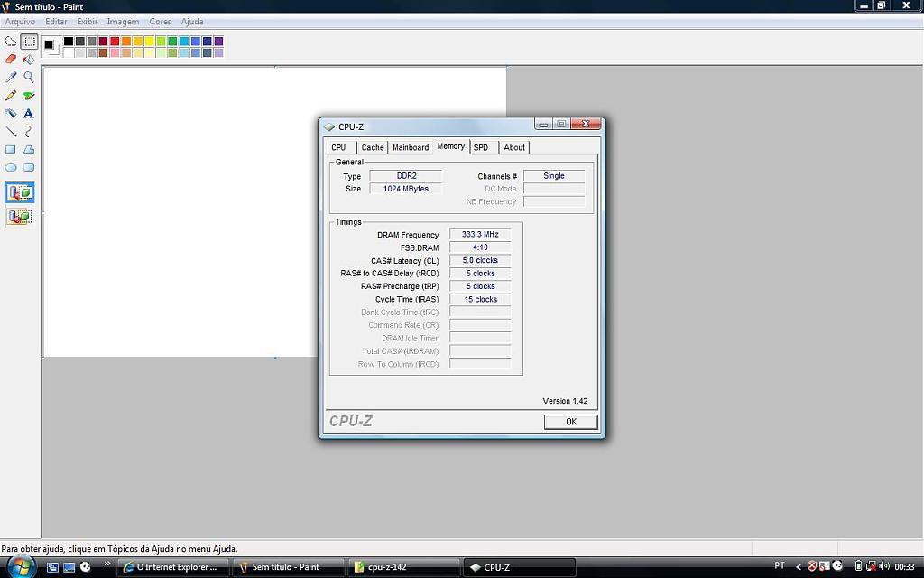Click the volume icon in system tray
This screenshot has height=578, width=924.
pos(883,567)
